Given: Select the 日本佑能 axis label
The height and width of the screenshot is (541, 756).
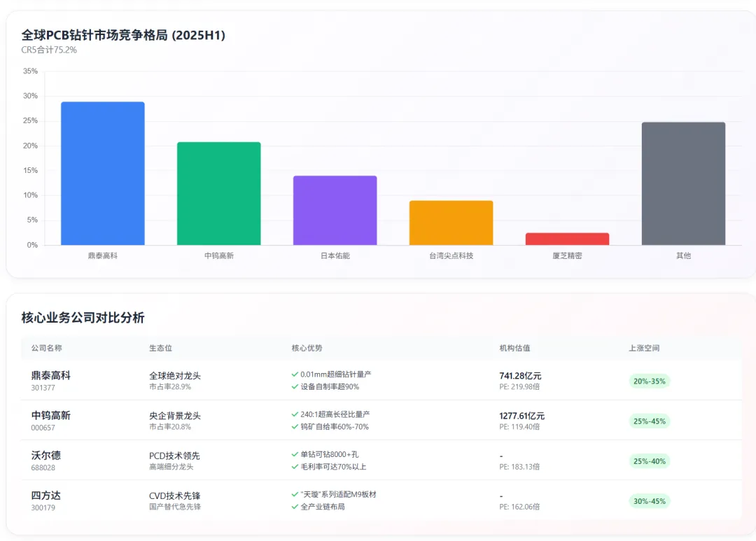Looking at the screenshot, I should tap(335, 255).
